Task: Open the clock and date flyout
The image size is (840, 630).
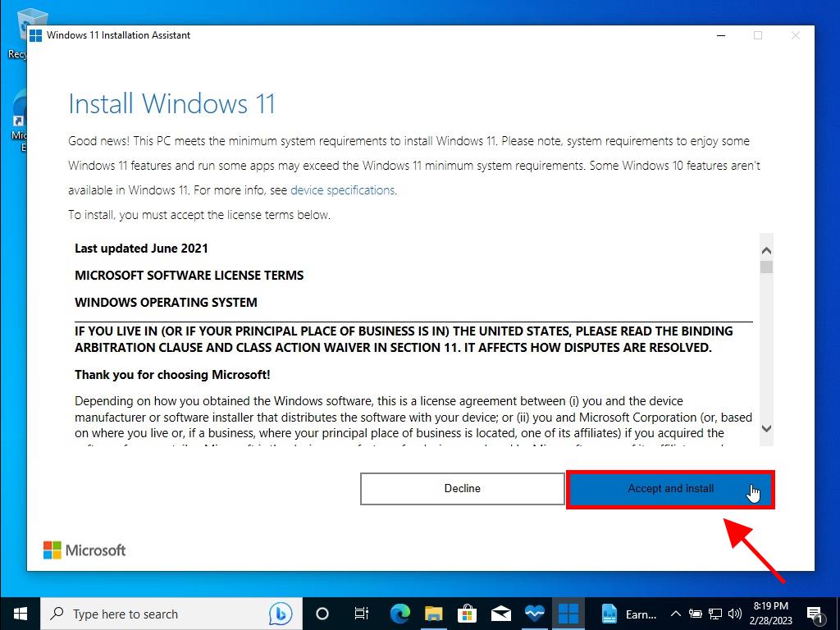Action: tap(773, 614)
